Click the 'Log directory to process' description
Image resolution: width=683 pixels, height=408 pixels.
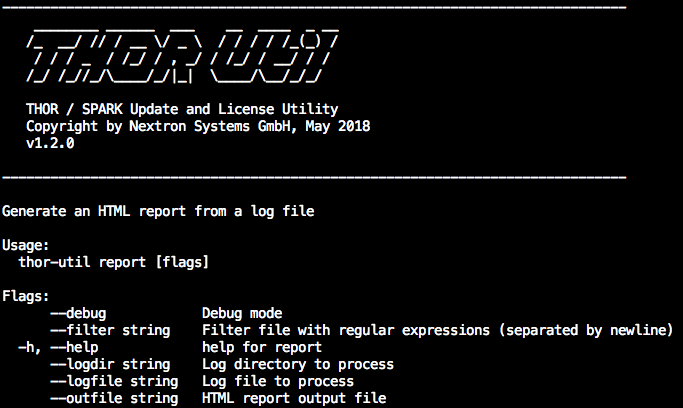pos(297,364)
